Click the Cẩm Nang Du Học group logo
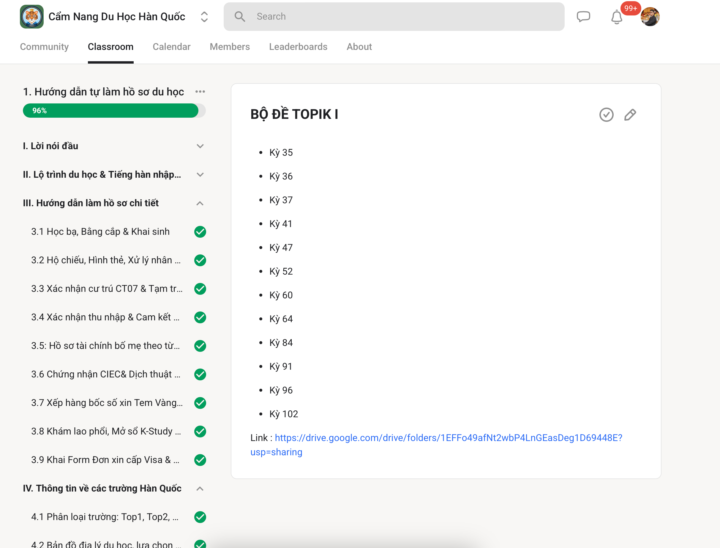This screenshot has height=548, width=720. (x=32, y=17)
